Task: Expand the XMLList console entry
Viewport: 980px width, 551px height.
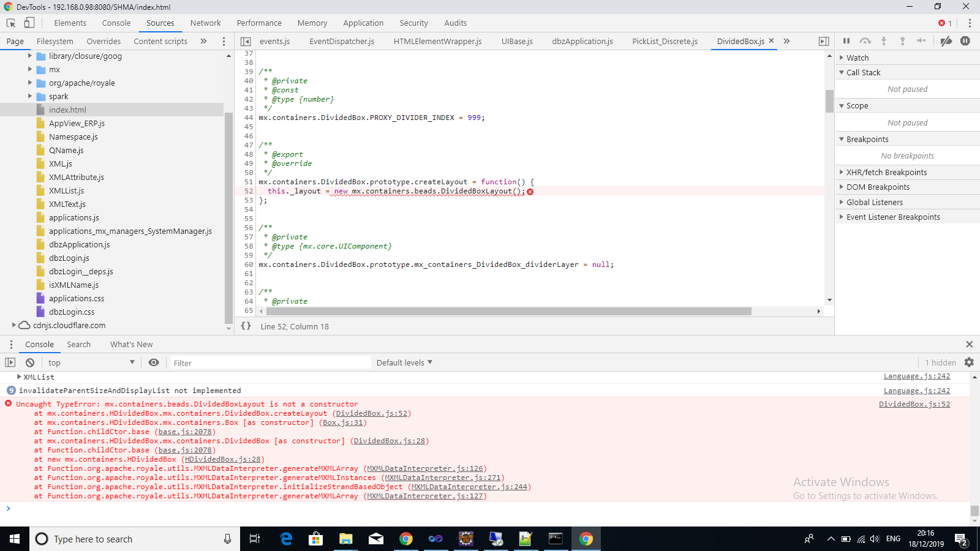Action: pos(19,377)
